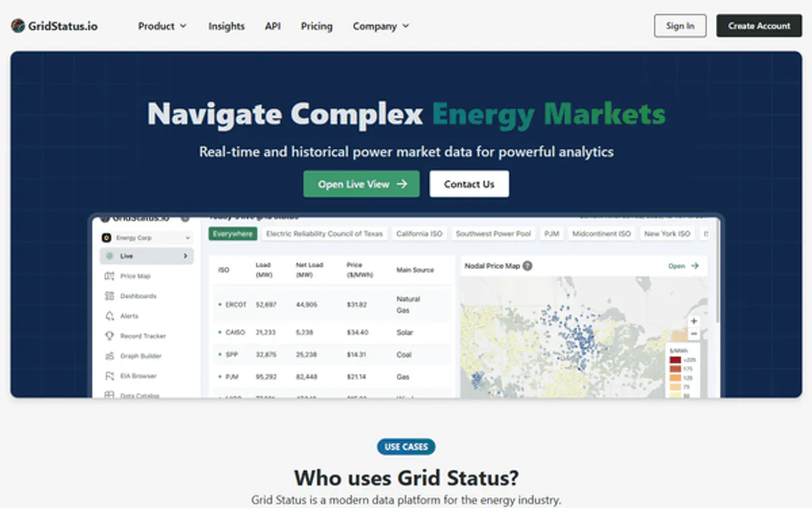Toggle the Everywhere filter pill
Screen dimensions: 812x508
coord(232,233)
